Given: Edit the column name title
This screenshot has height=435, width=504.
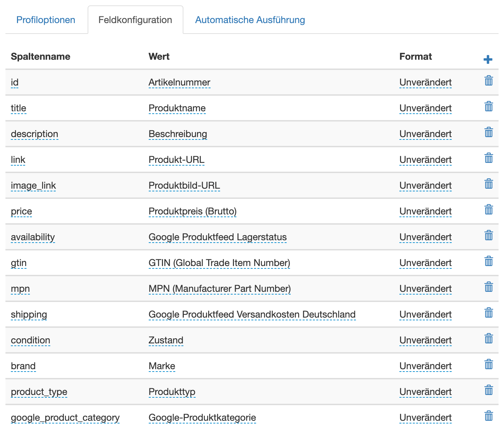Looking at the screenshot, I should tap(18, 108).
